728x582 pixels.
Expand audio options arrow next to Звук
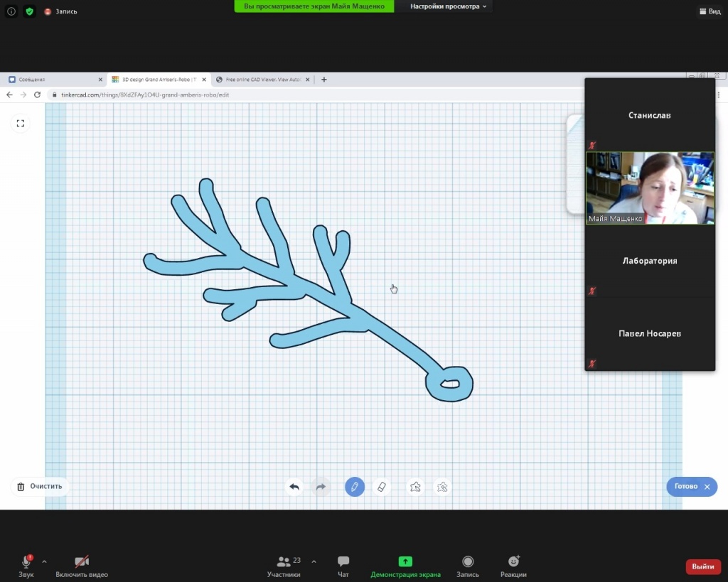point(44,561)
